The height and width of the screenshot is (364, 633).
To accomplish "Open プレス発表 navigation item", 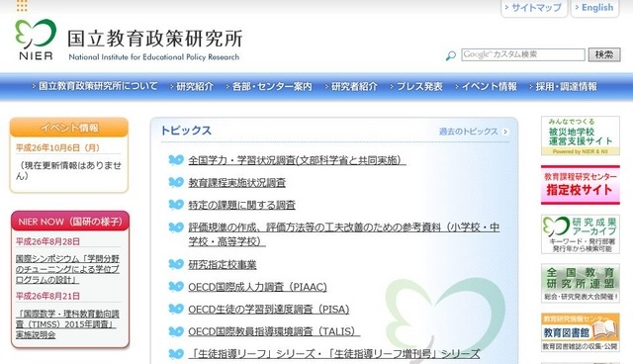I will (x=416, y=86).
